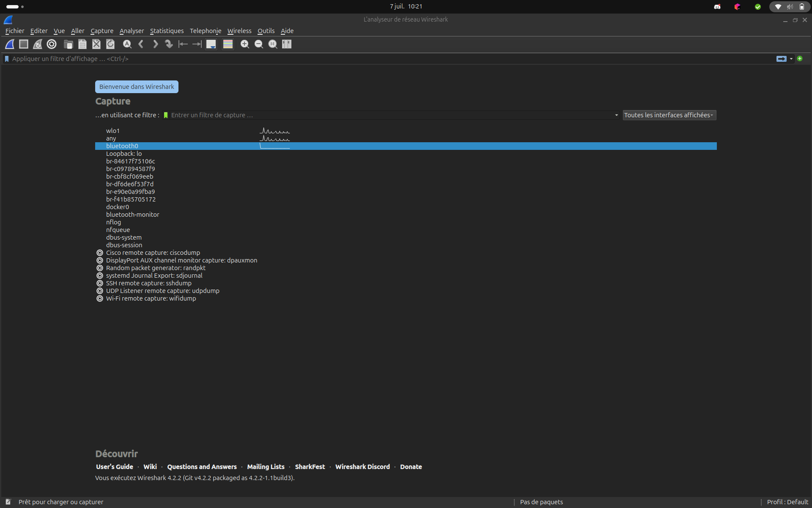Open options gear for systemd Journal Export

(x=100, y=276)
